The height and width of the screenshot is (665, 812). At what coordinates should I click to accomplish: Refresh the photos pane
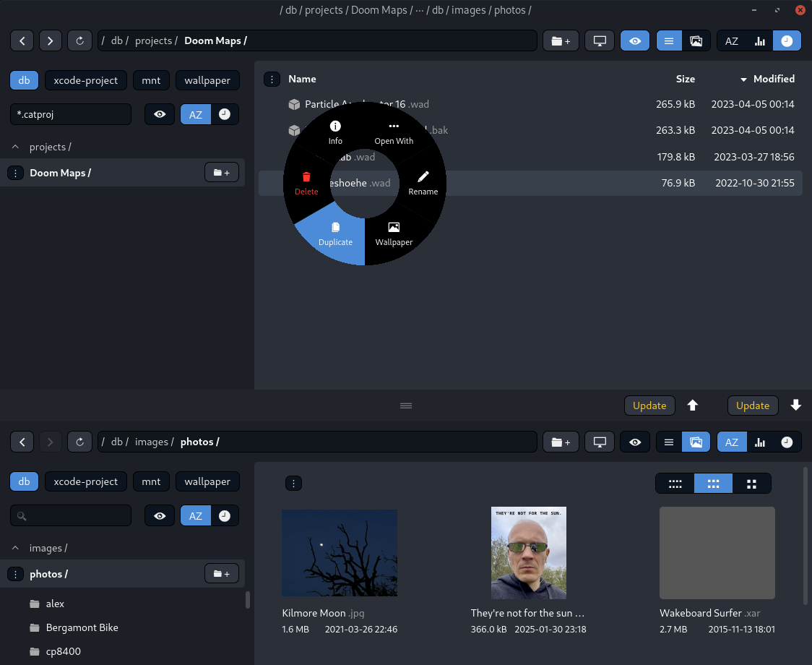click(x=79, y=442)
